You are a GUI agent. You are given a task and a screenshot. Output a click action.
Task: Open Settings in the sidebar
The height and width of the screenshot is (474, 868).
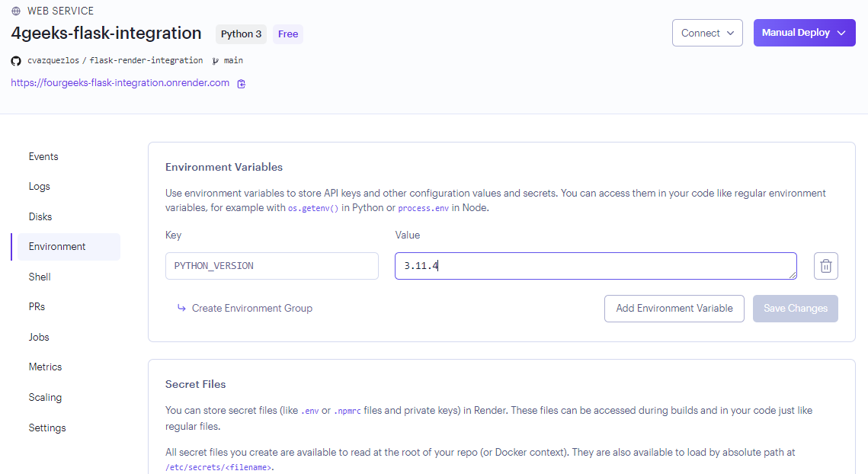[47, 428]
